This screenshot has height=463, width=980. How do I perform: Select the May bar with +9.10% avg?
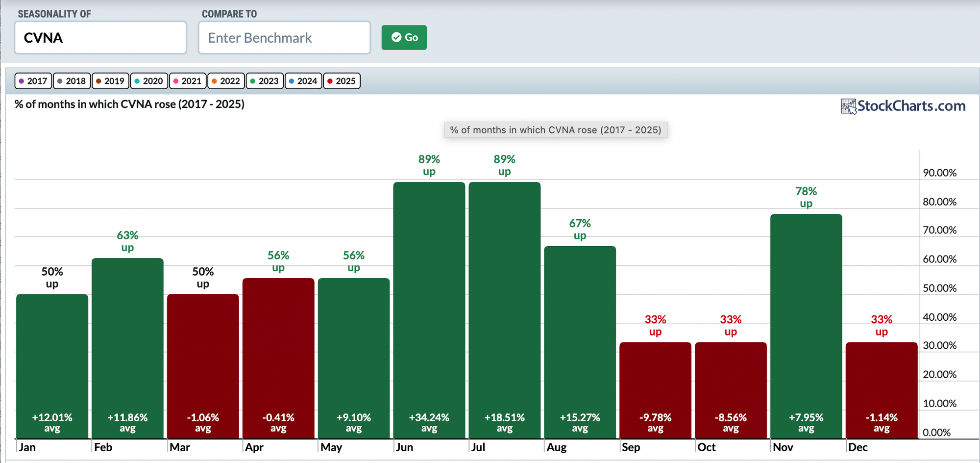coord(354,358)
